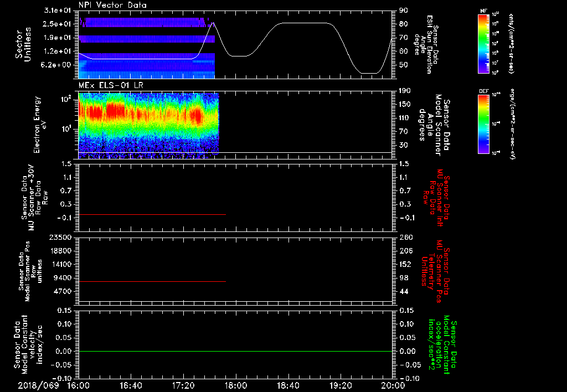This screenshot has width=567, height=392.
Task: Click the Sector Unitless axis title
Action: [x=23, y=44]
